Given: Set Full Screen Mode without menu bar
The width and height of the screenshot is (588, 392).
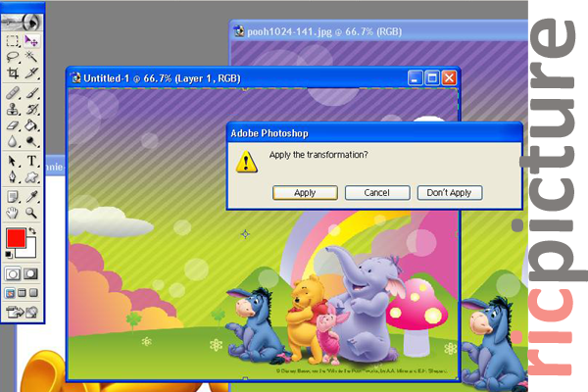Looking at the screenshot, I should 33,293.
